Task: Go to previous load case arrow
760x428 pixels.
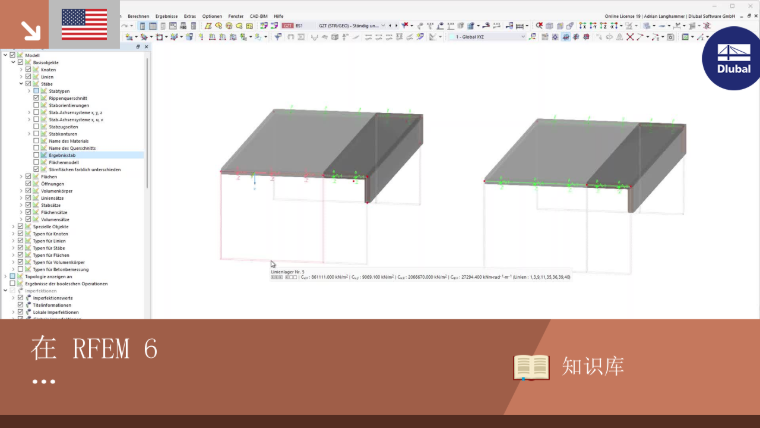Action: pos(390,25)
